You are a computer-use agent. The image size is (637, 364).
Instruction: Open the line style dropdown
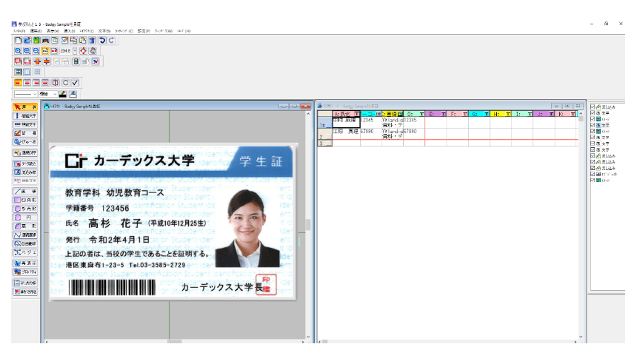pyautogui.click(x=36, y=94)
